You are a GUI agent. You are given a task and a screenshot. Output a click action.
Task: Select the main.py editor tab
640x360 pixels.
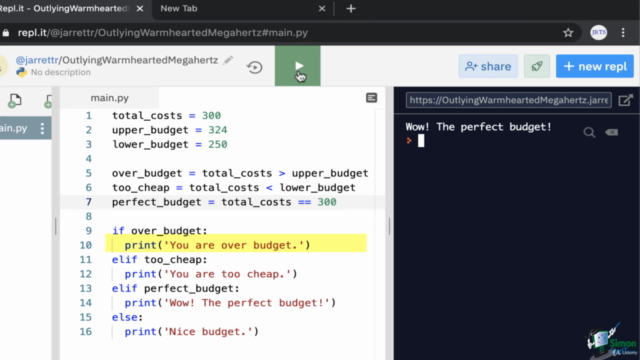(109, 98)
